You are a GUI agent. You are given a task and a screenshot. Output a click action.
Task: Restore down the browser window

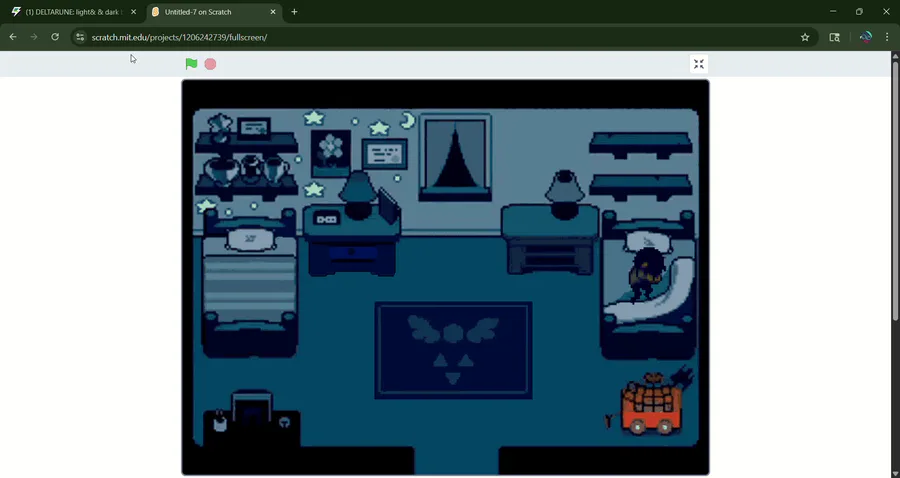pos(859,11)
